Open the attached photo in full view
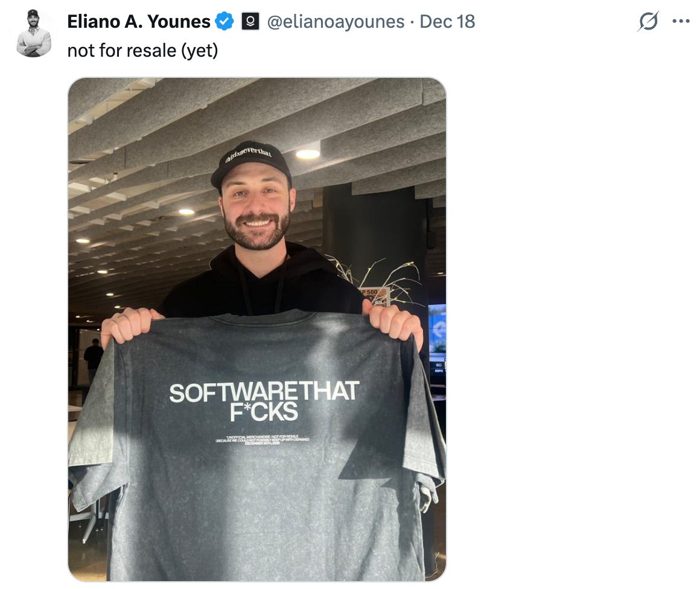The height and width of the screenshot is (589, 700). [257, 330]
